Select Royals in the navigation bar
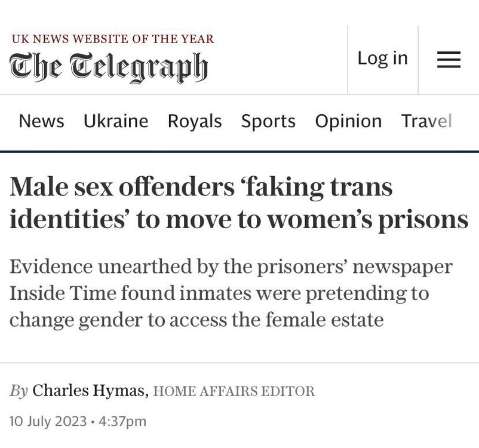 tap(195, 121)
